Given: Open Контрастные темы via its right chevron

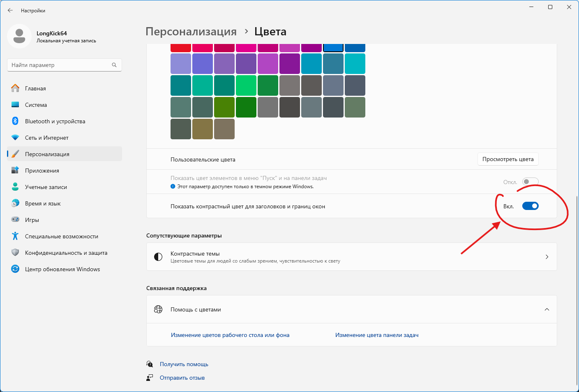Looking at the screenshot, I should coord(547,257).
